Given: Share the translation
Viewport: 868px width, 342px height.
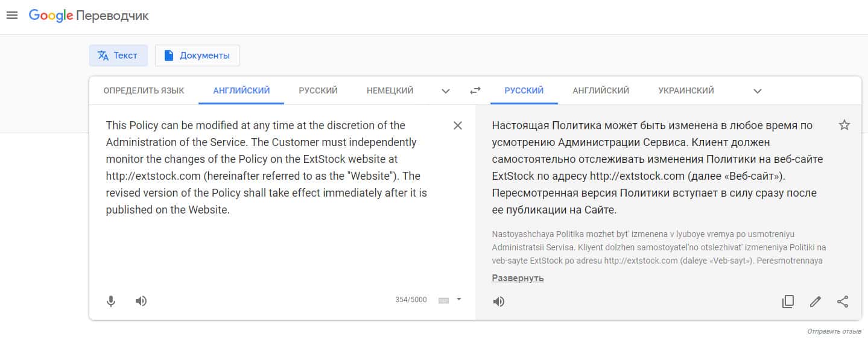Looking at the screenshot, I should (843, 302).
